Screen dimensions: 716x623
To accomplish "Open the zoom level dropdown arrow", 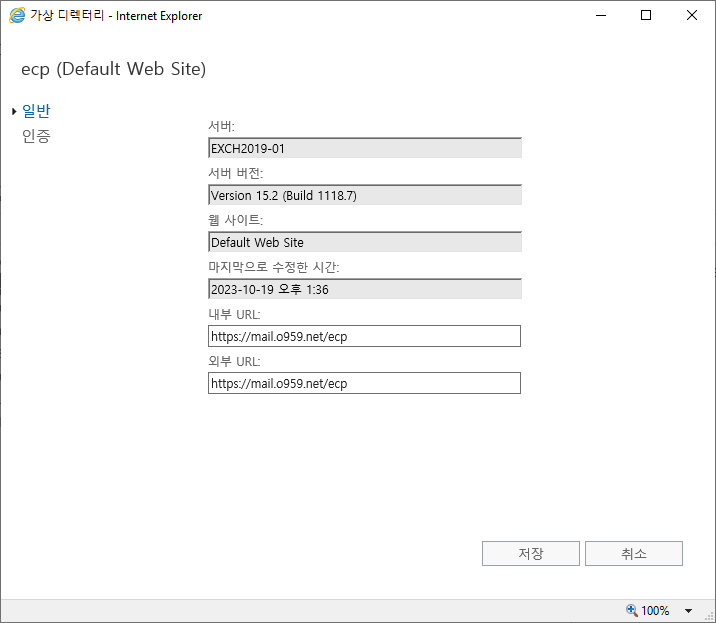I will [688, 611].
